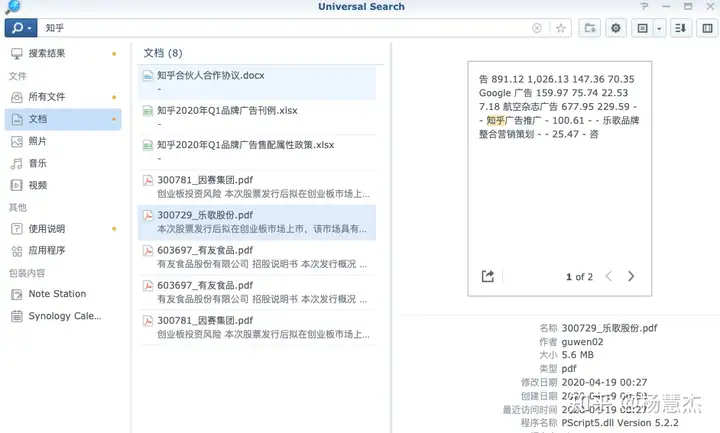This screenshot has height=433, width=720.
Task: Open settings via the gear icon
Action: tap(616, 28)
